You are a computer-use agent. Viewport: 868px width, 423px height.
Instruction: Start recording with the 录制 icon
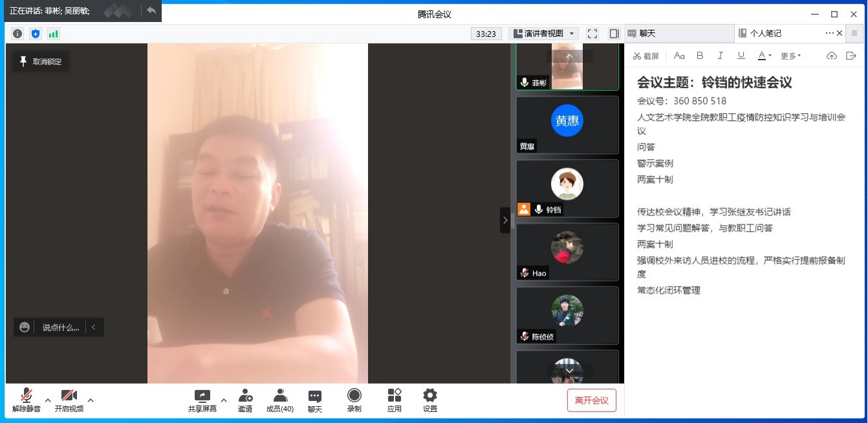pyautogui.click(x=354, y=396)
